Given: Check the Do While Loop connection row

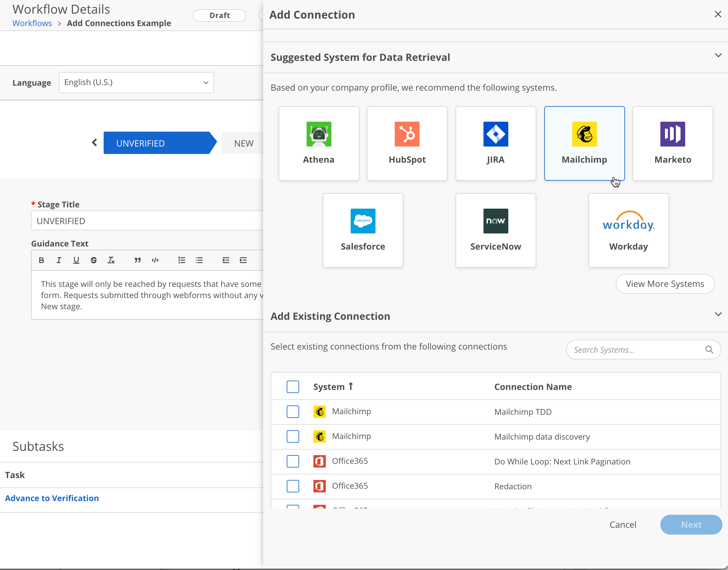Looking at the screenshot, I should pos(293,461).
